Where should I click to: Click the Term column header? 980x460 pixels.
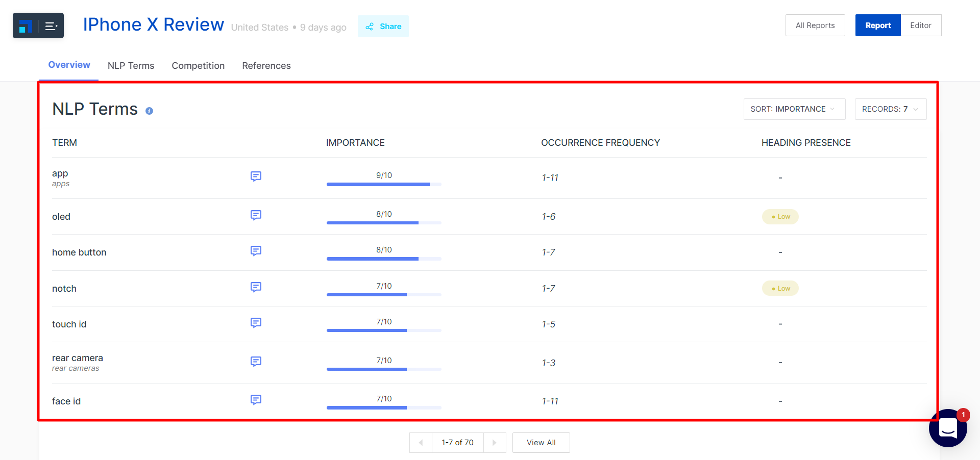[x=64, y=143]
